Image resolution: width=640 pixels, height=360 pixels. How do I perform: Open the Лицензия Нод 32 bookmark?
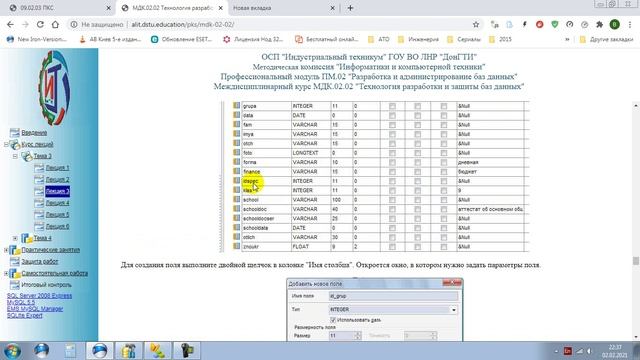point(253,39)
